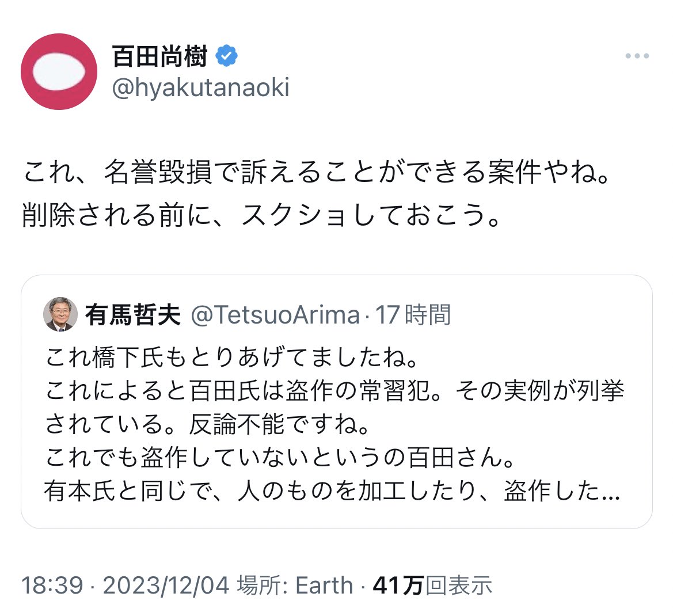Click quoted line containing 盗作の常習犯
Screen dimensions: 673x616
[334, 391]
